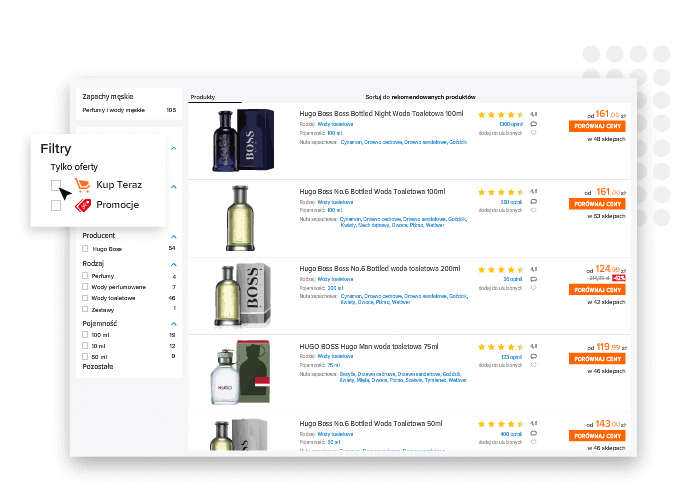700x501 pixels.
Task: Enable the Kup Teraz checkbox
Action: pos(56,185)
